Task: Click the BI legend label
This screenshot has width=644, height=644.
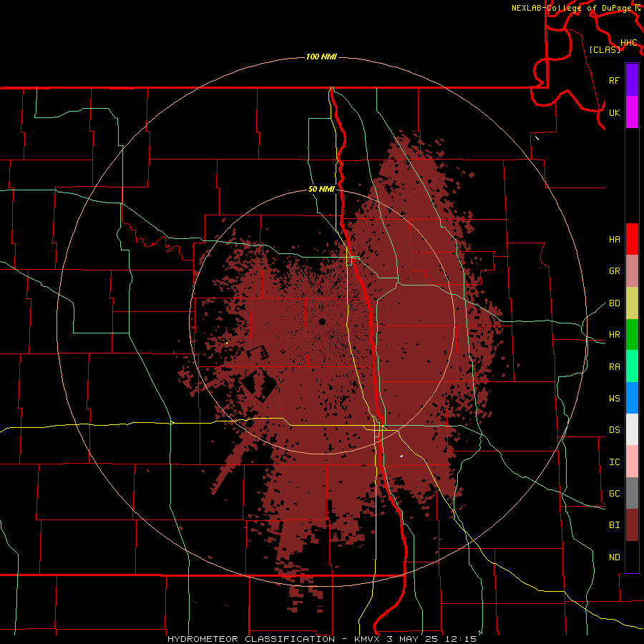Action: coord(614,525)
